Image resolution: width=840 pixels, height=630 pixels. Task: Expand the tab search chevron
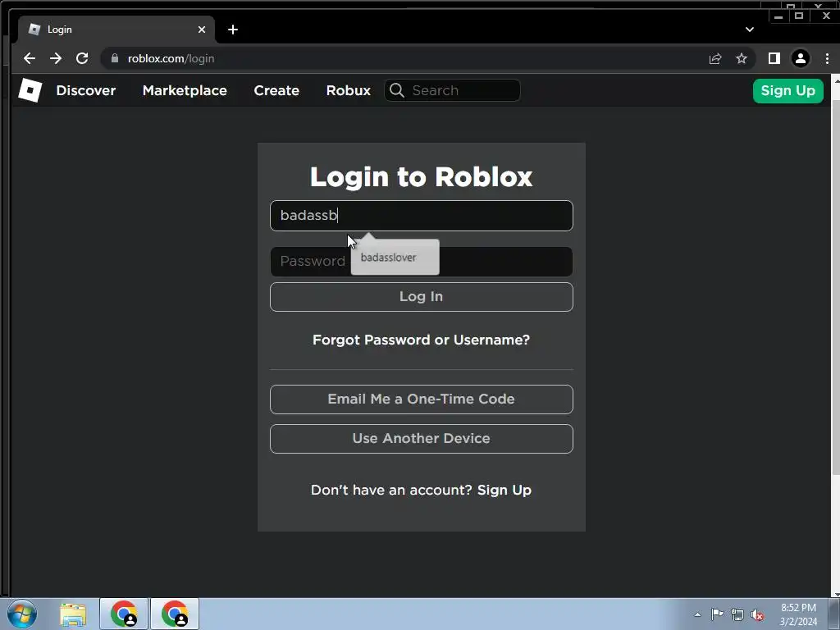click(x=750, y=30)
